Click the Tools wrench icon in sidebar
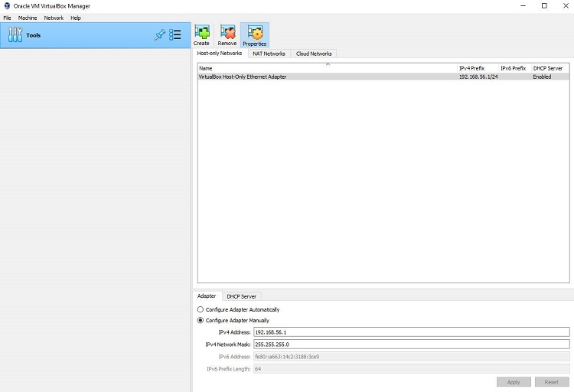This screenshot has height=392, width=574. (15, 35)
